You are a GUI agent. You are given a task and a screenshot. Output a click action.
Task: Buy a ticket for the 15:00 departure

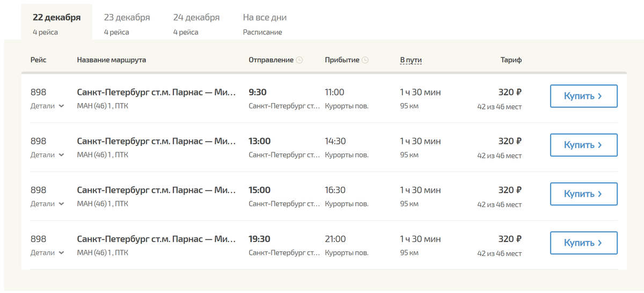pyautogui.click(x=583, y=194)
